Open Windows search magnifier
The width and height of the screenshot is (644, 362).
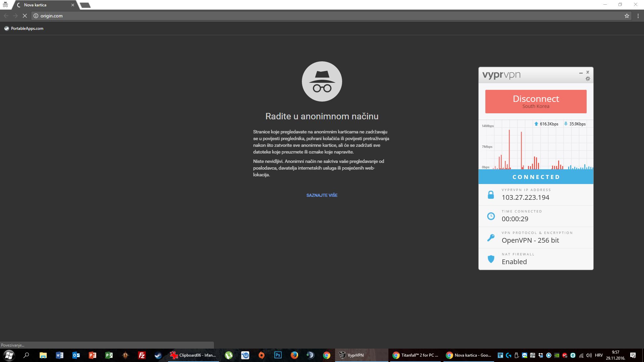tap(26, 355)
